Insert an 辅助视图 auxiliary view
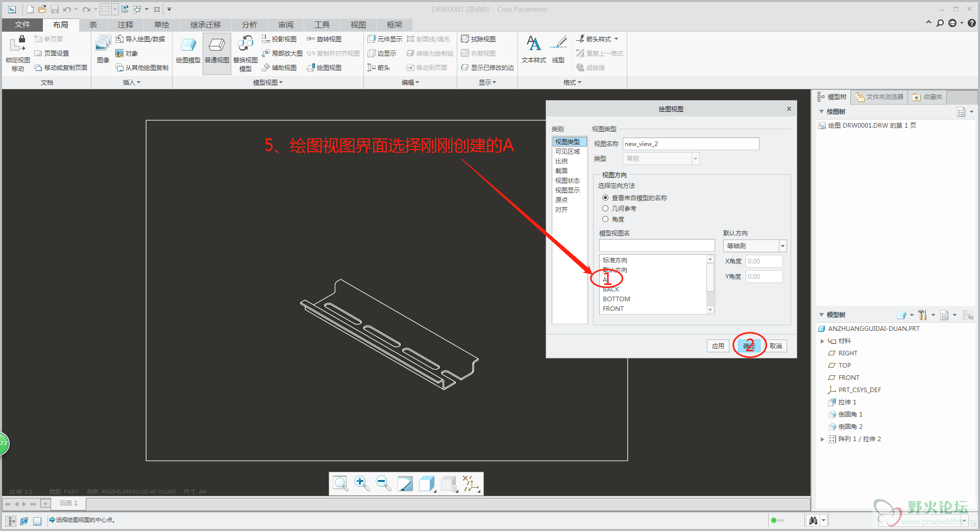This screenshot has width=980, height=531. (x=279, y=67)
